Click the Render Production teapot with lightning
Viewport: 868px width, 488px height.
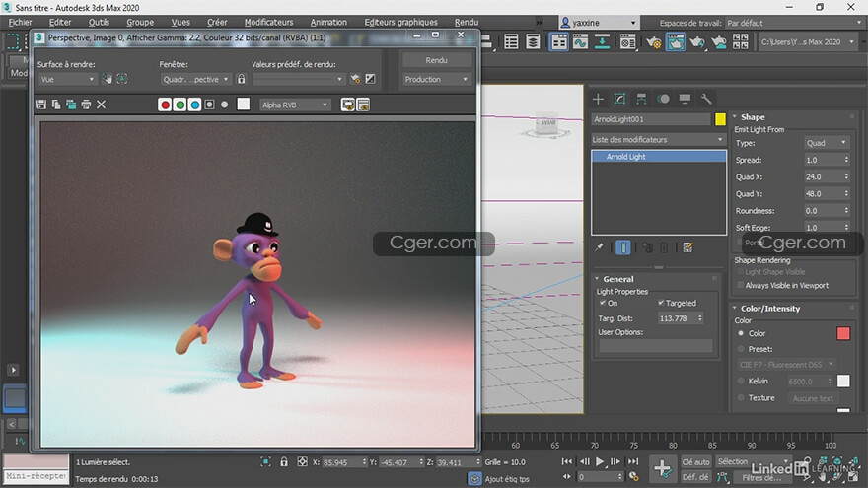697,42
